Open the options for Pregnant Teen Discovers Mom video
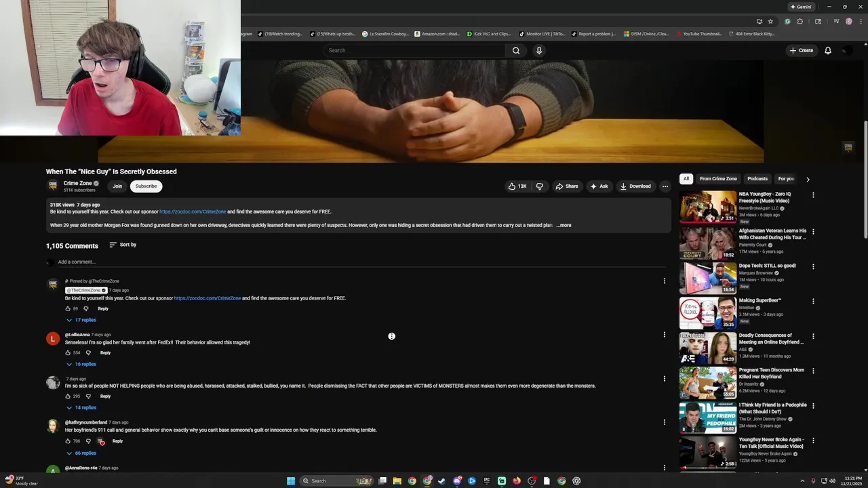Image resolution: width=868 pixels, height=488 pixels. [813, 371]
